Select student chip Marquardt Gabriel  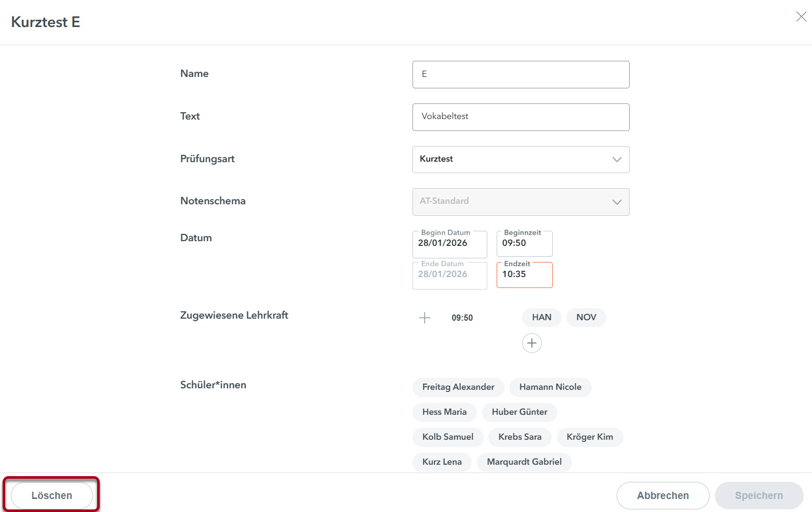[x=524, y=462]
